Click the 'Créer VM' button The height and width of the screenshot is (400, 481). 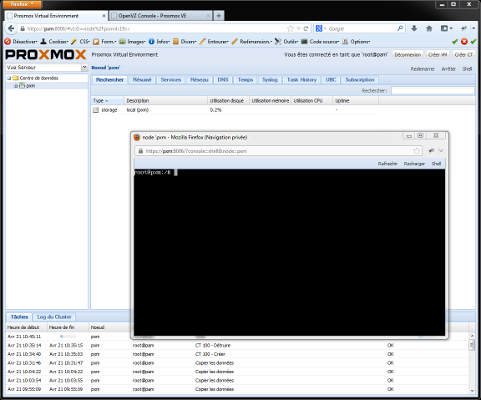(437, 55)
